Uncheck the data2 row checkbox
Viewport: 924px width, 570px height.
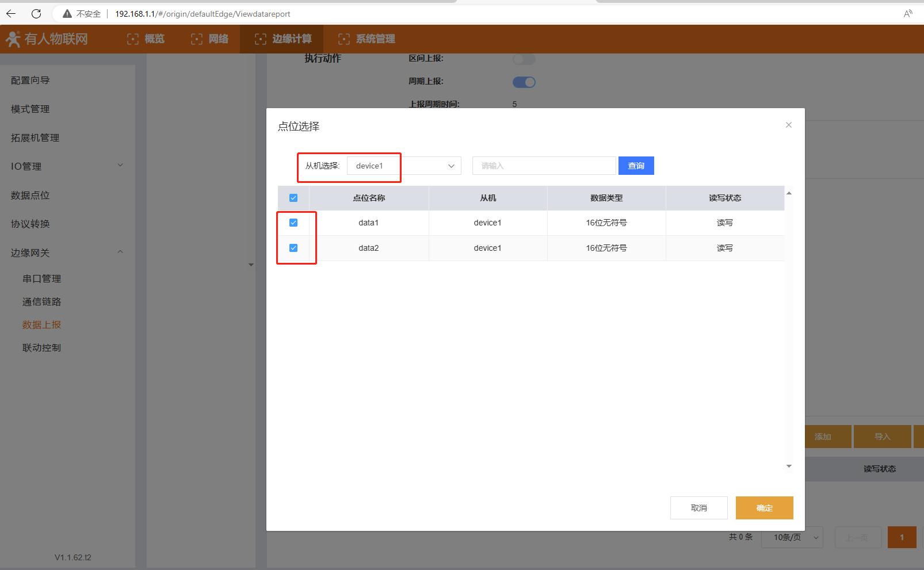(293, 248)
